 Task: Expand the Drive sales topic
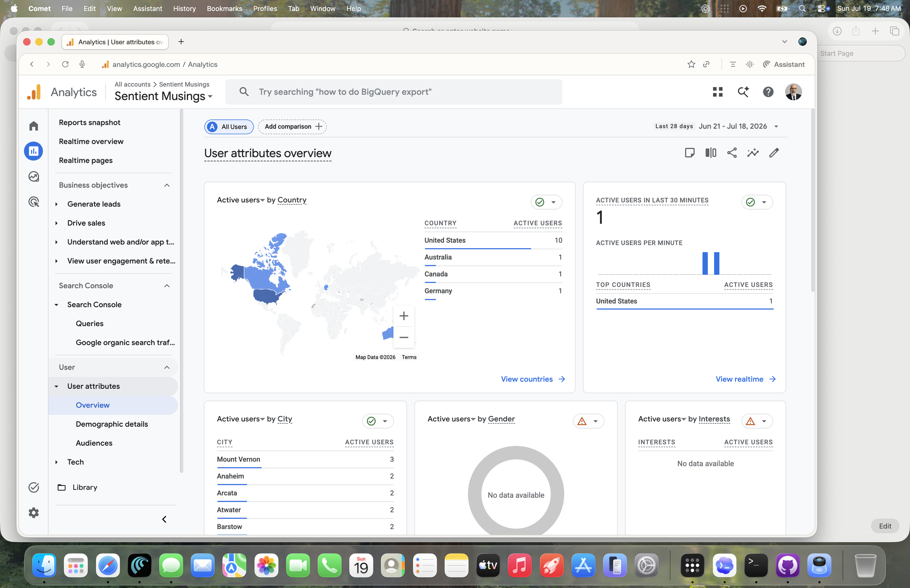point(56,223)
